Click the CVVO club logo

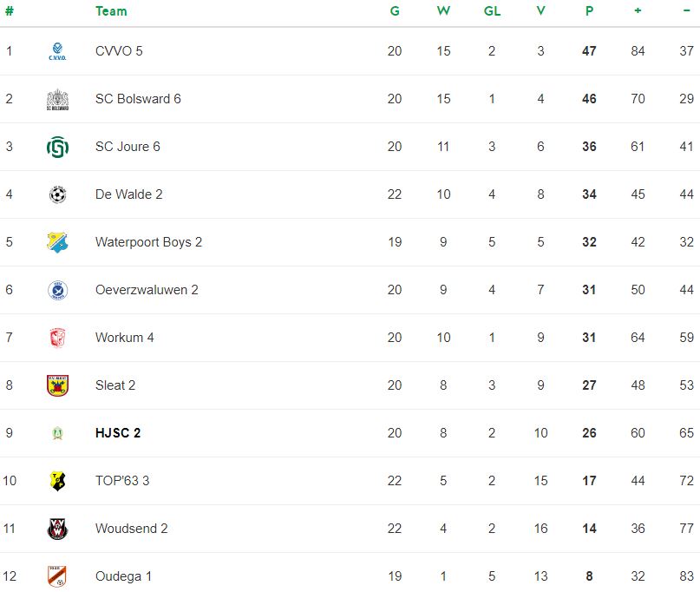pyautogui.click(x=57, y=51)
